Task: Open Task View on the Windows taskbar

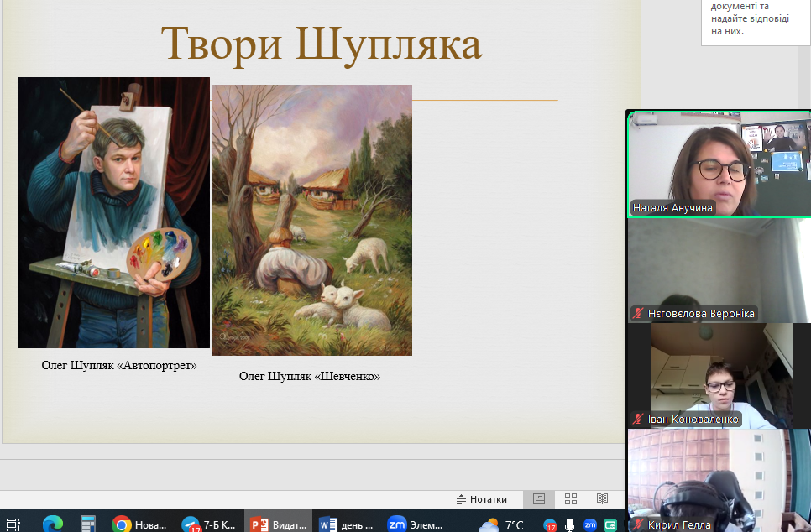Action: tap(13, 524)
